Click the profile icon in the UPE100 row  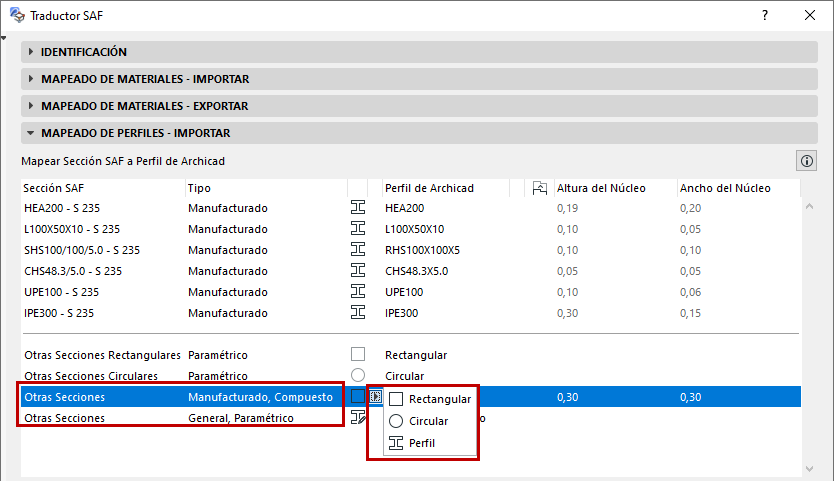tap(358, 292)
